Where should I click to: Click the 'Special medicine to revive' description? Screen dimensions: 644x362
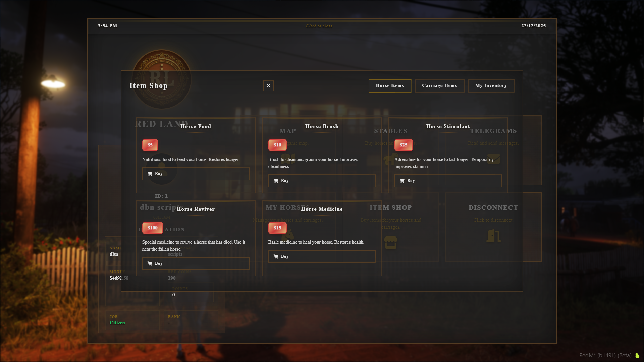(194, 246)
